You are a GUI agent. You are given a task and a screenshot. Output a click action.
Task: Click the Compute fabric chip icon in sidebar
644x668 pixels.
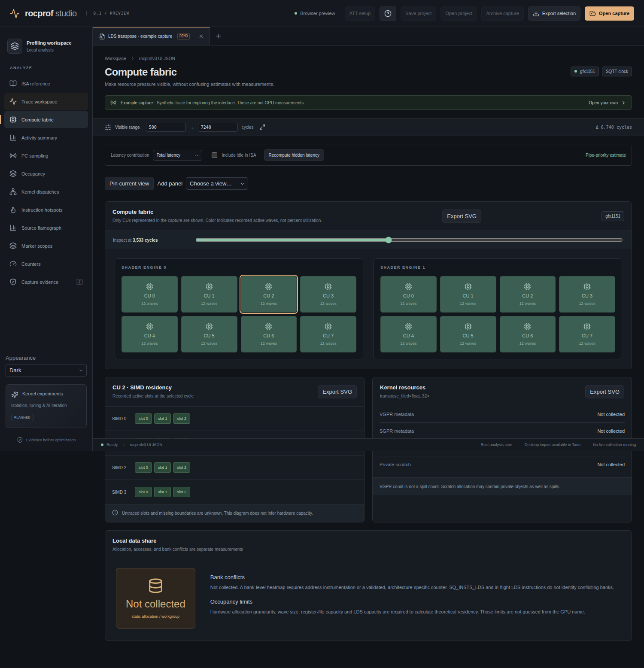point(13,120)
